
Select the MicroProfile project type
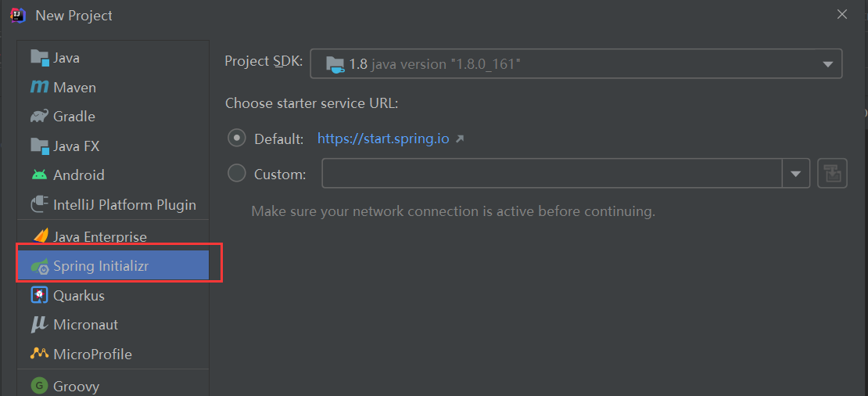113,354
